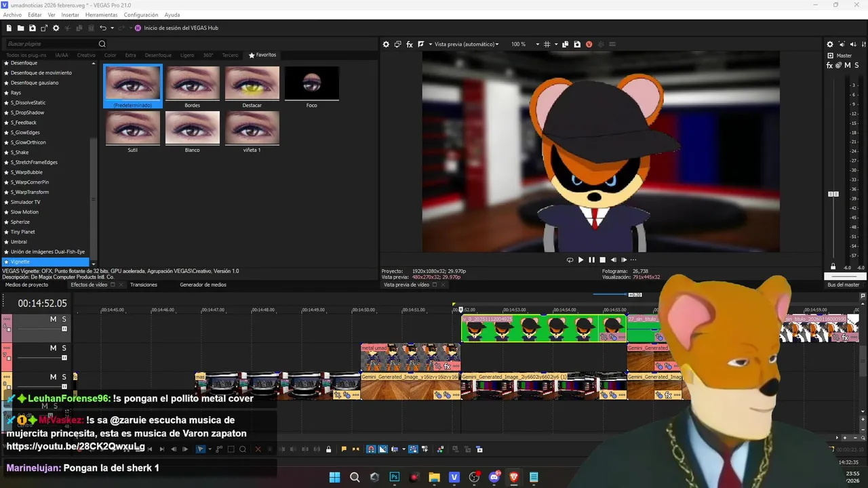Switch to Generador de medios tab
Viewport: 868px width, 488px height.
pyautogui.click(x=203, y=285)
